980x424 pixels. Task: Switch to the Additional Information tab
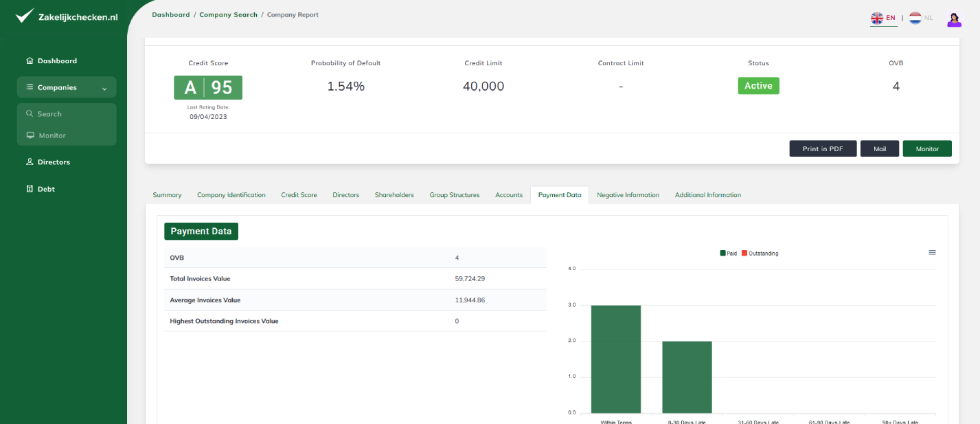708,195
